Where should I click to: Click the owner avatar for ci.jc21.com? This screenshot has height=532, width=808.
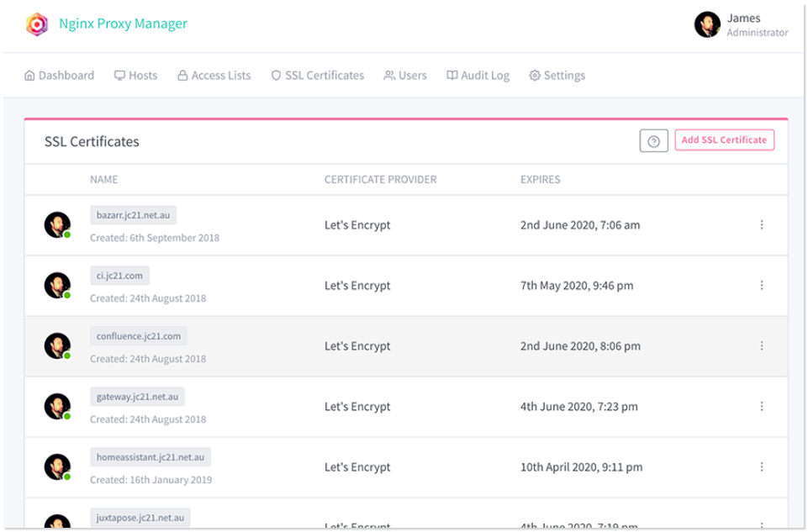(x=57, y=286)
